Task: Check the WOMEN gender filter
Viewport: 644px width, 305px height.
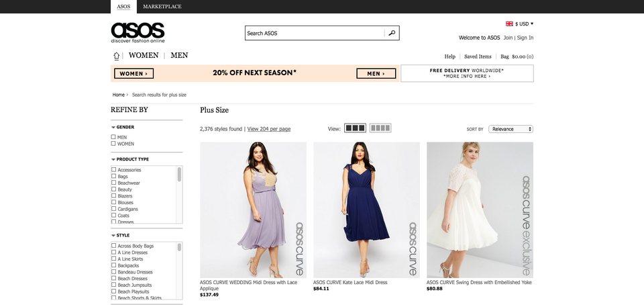Action: (x=113, y=144)
